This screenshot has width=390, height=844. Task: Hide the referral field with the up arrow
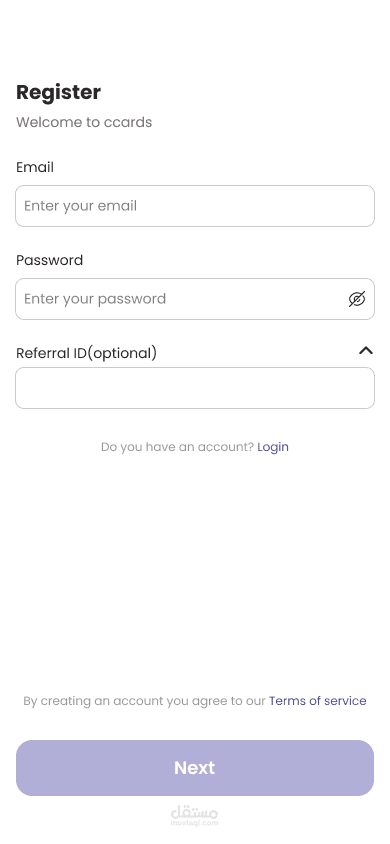(x=366, y=350)
